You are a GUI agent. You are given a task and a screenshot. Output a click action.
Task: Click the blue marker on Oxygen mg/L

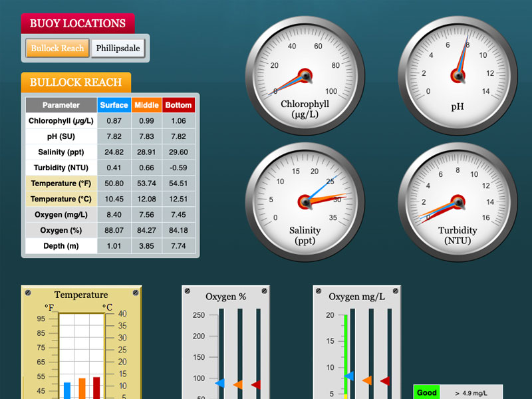pyautogui.click(x=348, y=376)
